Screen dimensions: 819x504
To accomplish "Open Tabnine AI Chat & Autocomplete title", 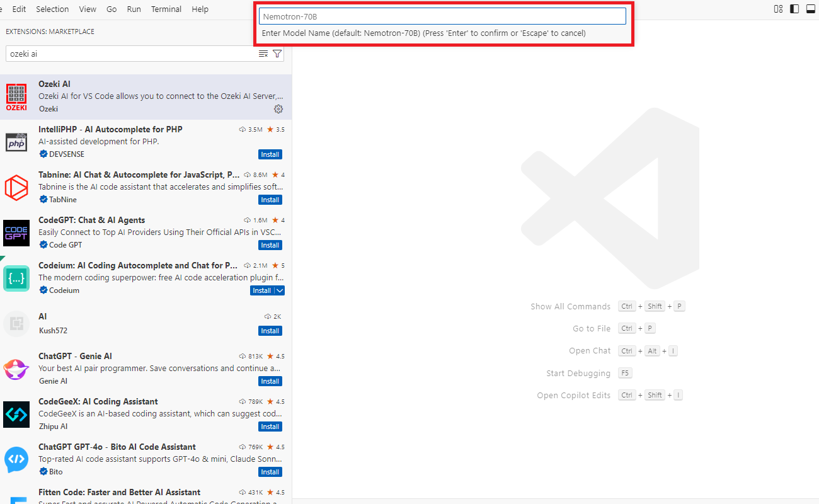I will point(139,175).
